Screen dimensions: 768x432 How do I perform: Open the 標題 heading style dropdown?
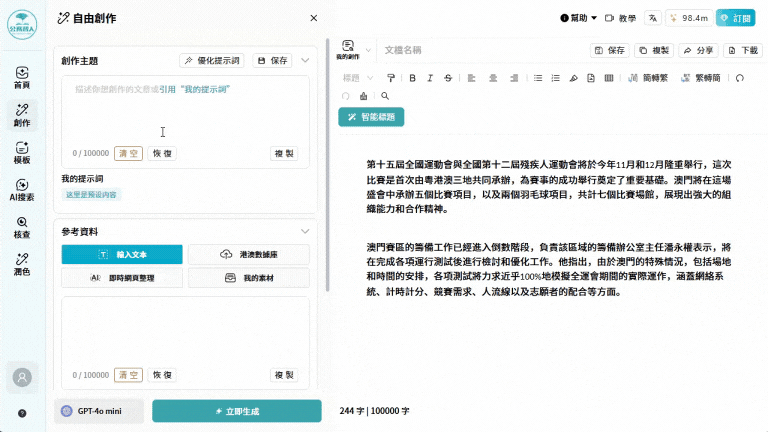tap(356, 77)
